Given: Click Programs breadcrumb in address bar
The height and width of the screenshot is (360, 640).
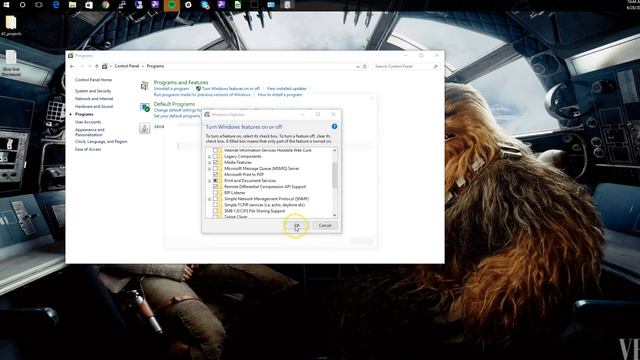Looking at the screenshot, I should (x=155, y=66).
